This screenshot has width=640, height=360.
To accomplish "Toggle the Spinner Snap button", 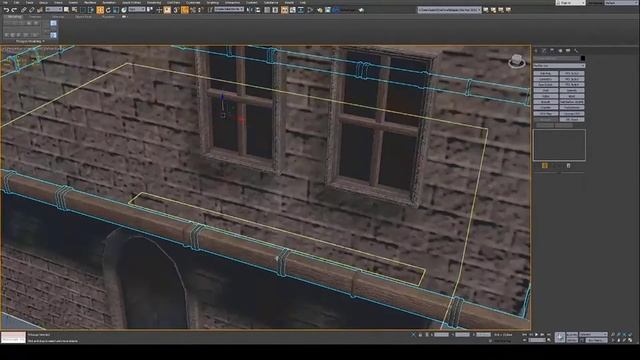I will tap(200, 10).
